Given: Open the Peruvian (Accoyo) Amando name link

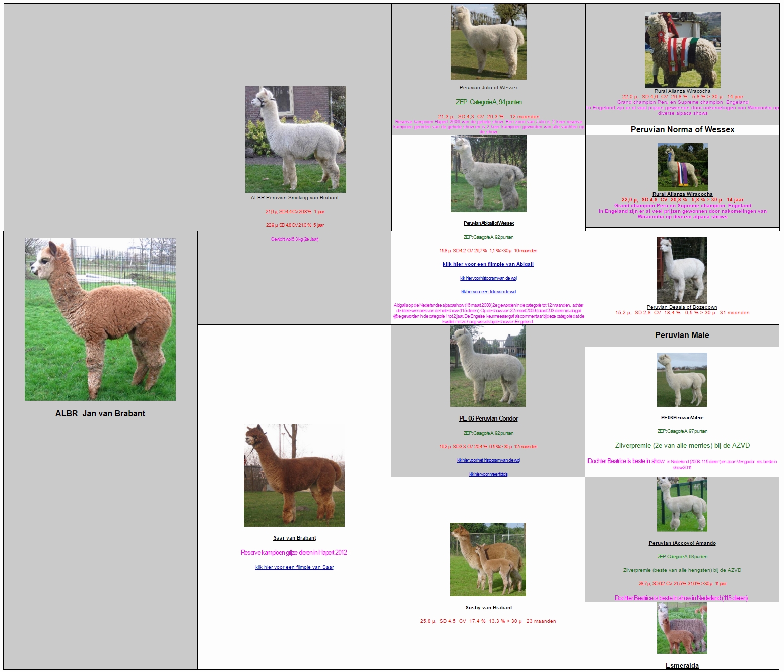Looking at the screenshot, I should pyautogui.click(x=682, y=543).
